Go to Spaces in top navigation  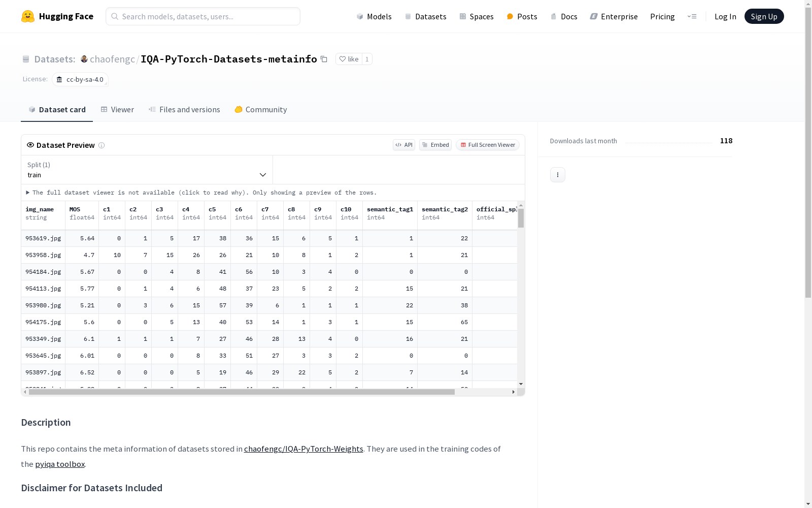coord(477,16)
